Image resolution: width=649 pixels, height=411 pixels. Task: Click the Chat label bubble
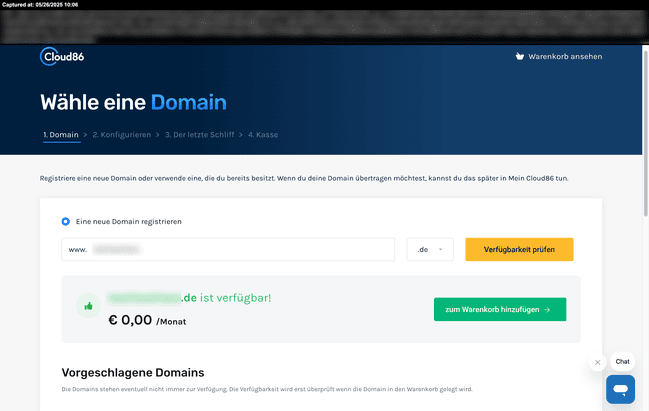623,361
